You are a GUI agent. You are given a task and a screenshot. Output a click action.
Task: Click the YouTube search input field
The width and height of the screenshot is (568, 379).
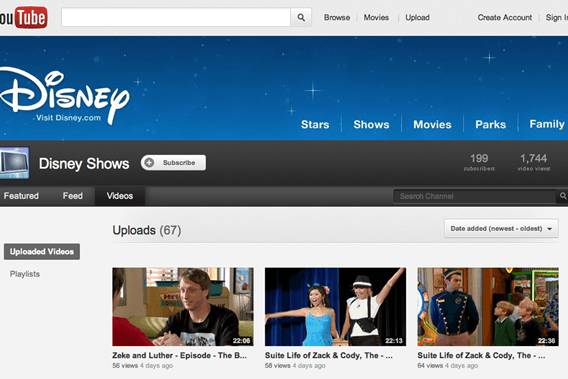tap(176, 17)
